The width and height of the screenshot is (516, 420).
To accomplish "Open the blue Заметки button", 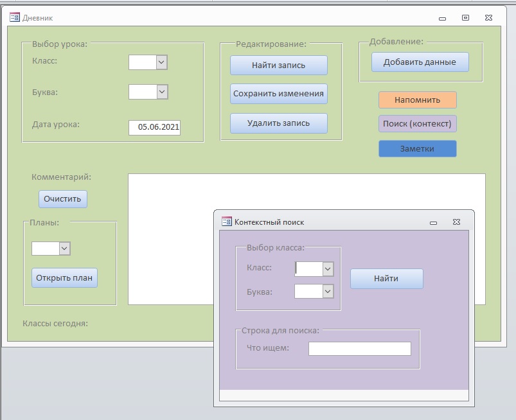I will pyautogui.click(x=418, y=148).
